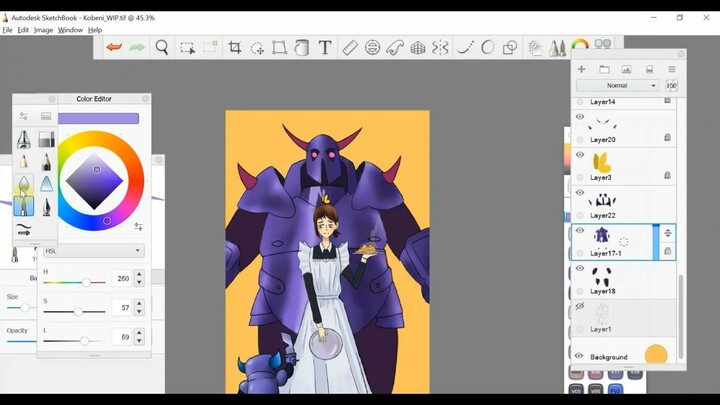Hide Layer3 with its eye icon
The width and height of the screenshot is (720, 405).
click(579, 155)
